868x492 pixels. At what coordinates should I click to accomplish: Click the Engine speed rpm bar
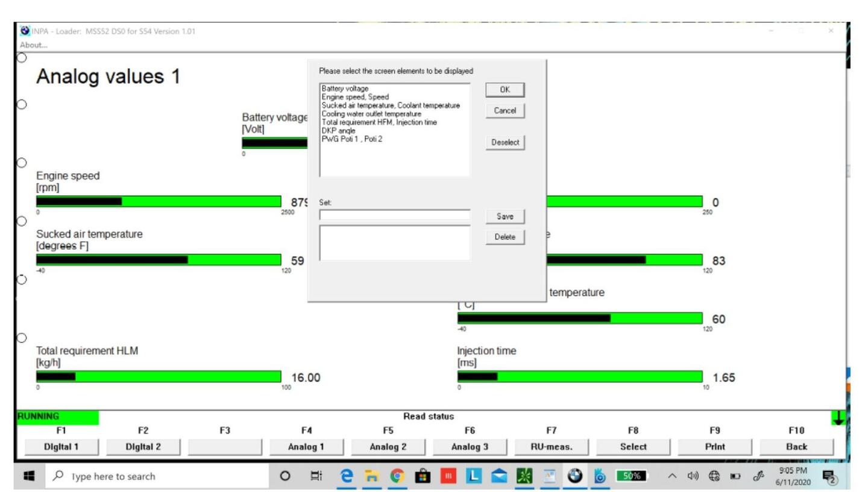tap(158, 201)
